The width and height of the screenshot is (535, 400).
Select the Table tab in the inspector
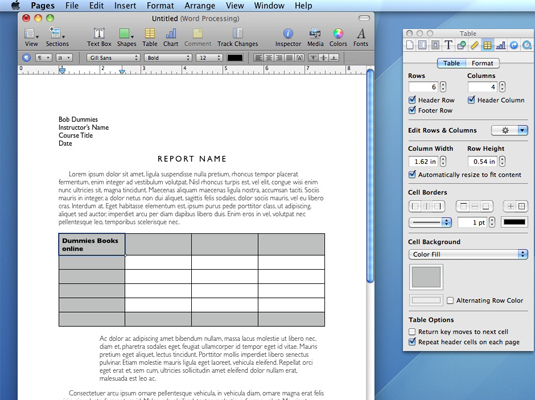click(x=451, y=63)
